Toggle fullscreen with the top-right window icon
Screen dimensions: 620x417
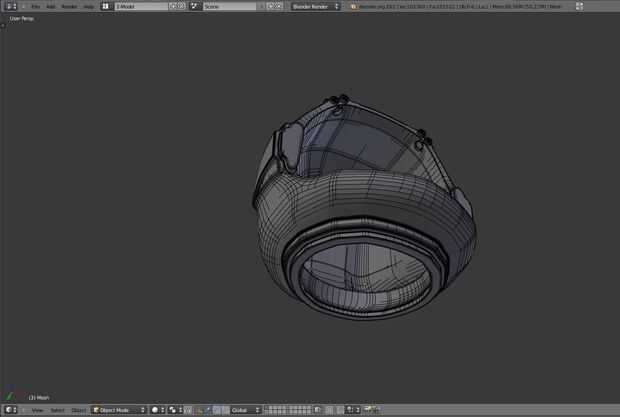(578, 6)
